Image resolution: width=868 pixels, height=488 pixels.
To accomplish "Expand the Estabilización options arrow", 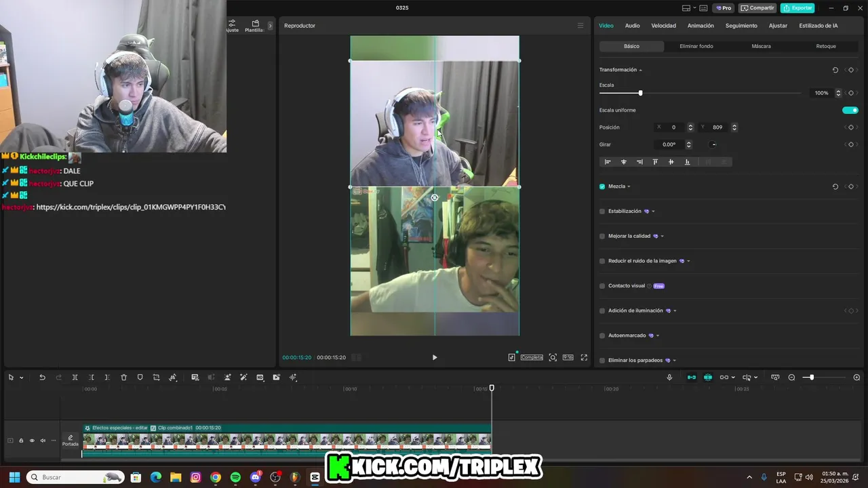I will click(653, 211).
